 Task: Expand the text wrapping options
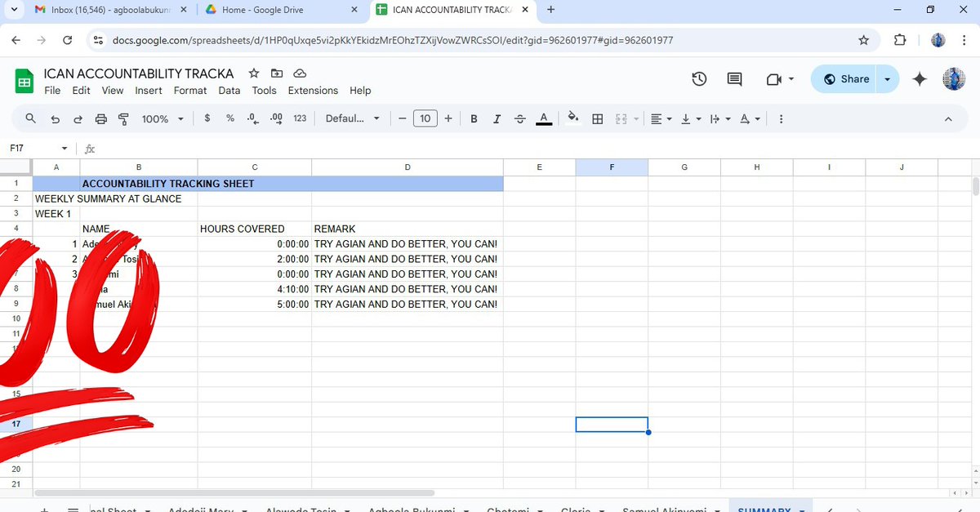(727, 118)
